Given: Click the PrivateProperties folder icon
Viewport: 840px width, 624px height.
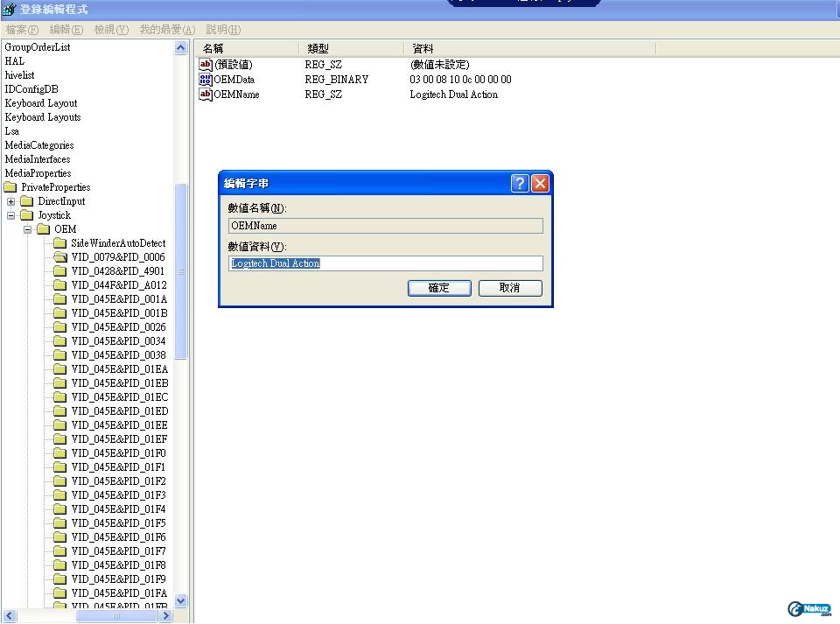Looking at the screenshot, I should pos(10,187).
